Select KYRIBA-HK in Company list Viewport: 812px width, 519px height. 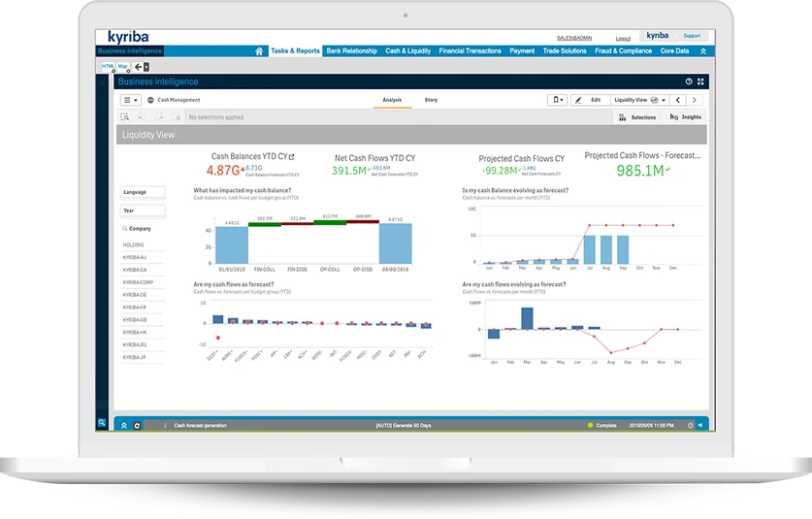coord(142,332)
